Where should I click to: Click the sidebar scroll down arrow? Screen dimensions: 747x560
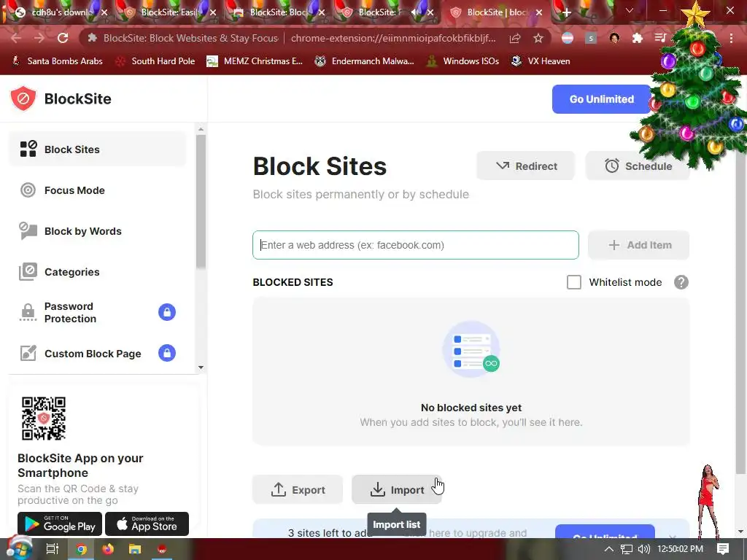pyautogui.click(x=201, y=367)
